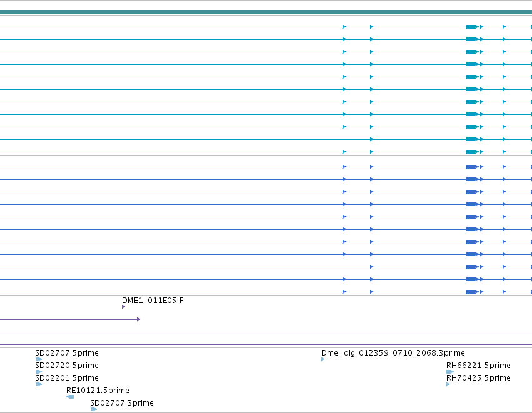Click the glyph beneath SD02201.5prime label
Screen dimensions: 532x413
[39, 384]
